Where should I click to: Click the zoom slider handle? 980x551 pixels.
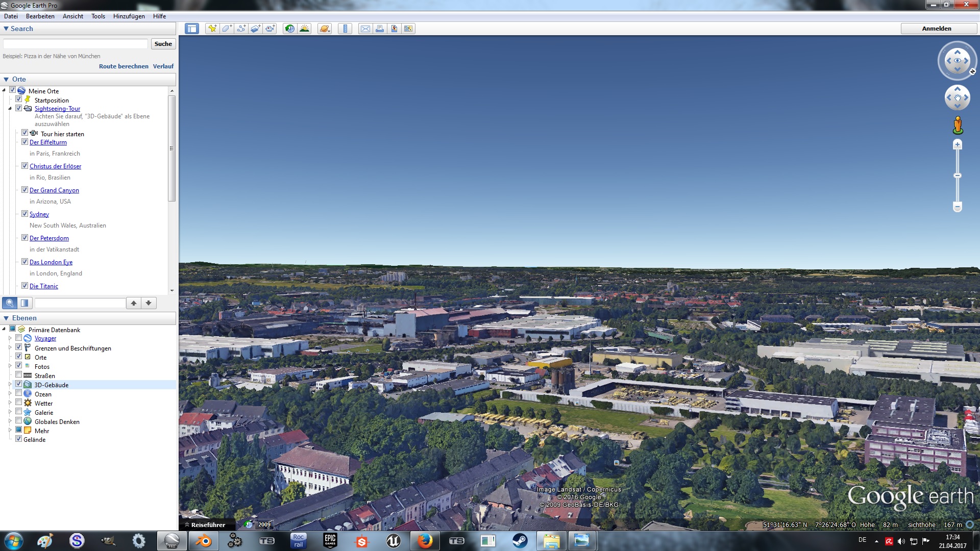click(958, 176)
